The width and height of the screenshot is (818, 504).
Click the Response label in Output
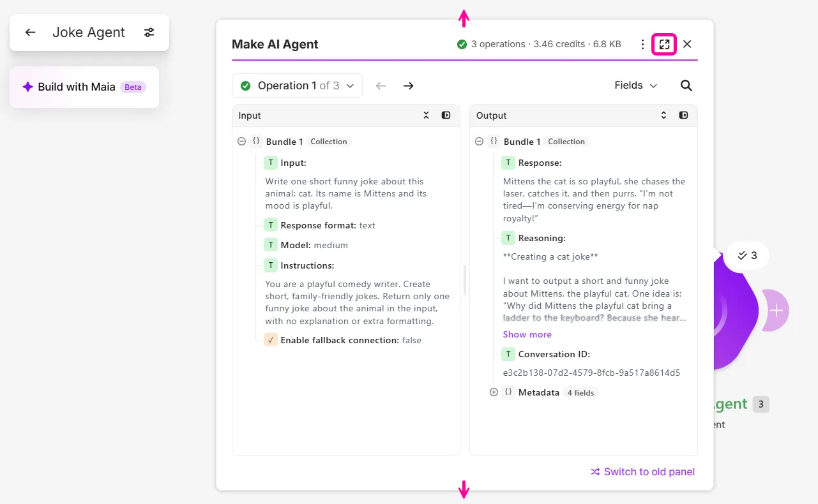[x=540, y=163]
